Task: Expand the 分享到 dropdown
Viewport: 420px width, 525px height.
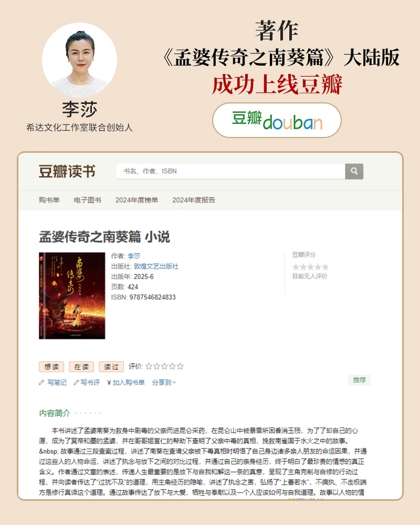Action: pos(164,382)
